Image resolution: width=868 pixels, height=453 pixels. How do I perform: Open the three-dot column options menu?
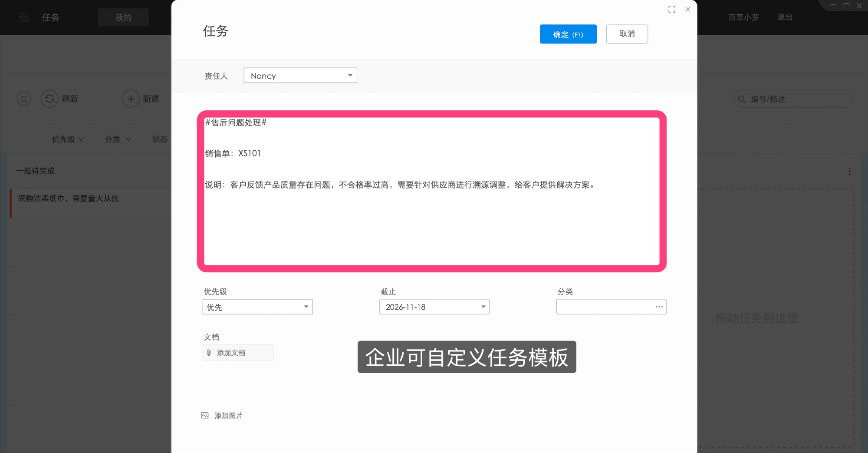tap(850, 171)
